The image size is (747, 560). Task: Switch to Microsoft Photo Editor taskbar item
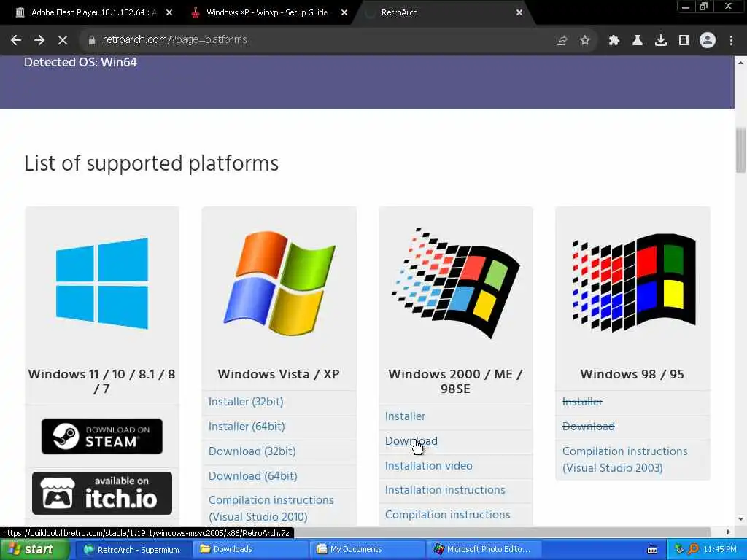484,550
